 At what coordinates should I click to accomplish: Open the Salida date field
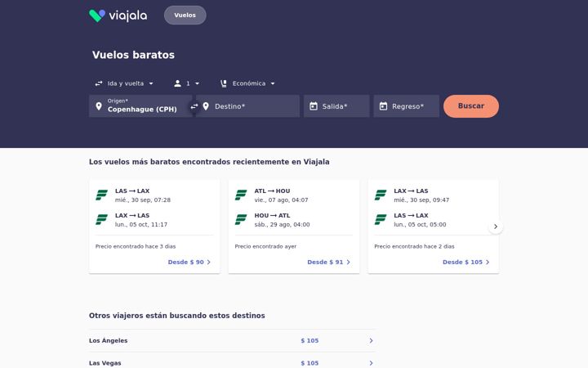tap(336, 106)
